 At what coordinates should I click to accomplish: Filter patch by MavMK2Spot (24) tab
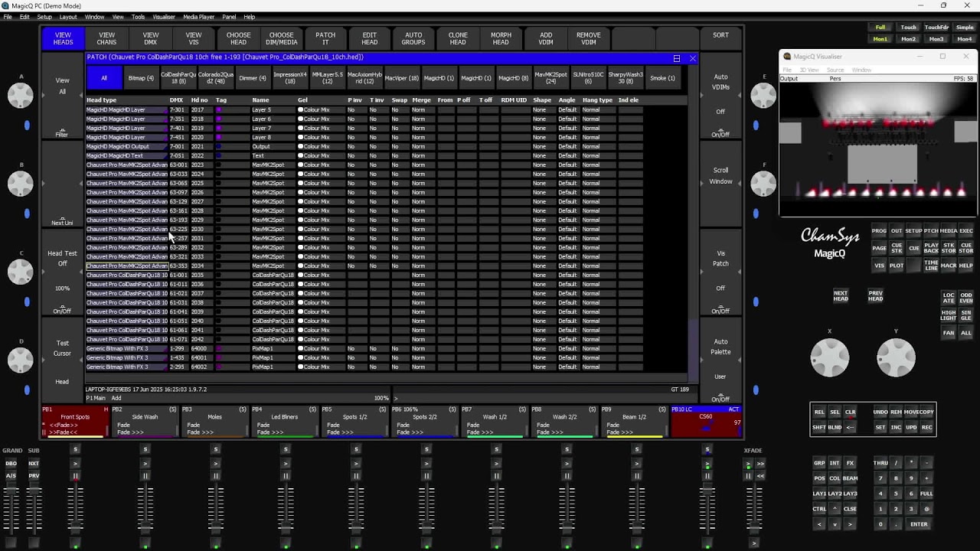(x=550, y=78)
